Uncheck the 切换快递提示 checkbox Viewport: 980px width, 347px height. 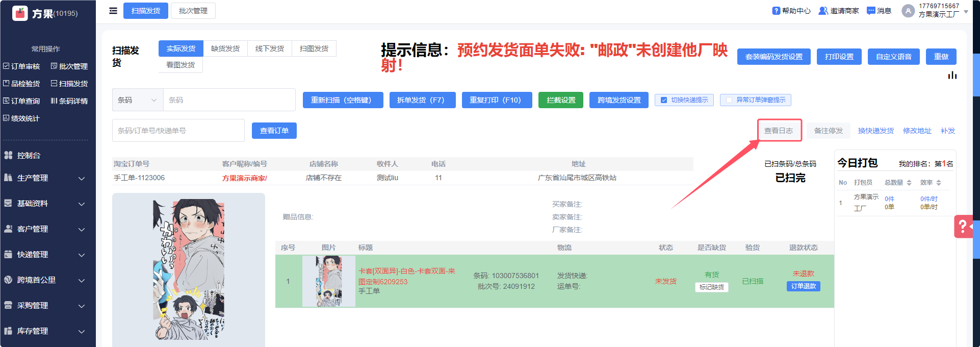[664, 100]
